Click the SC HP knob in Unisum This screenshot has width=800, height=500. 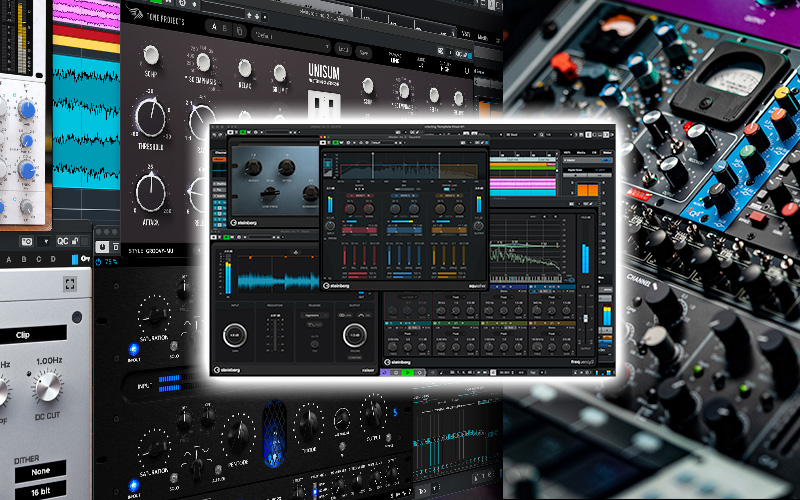150,55
